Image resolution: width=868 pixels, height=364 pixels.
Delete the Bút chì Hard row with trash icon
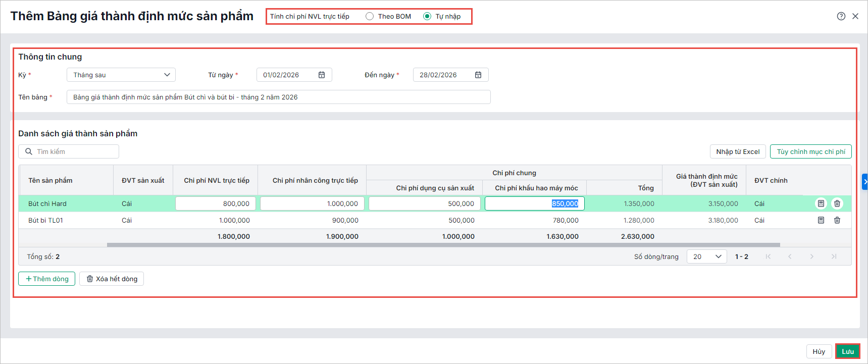[837, 203]
